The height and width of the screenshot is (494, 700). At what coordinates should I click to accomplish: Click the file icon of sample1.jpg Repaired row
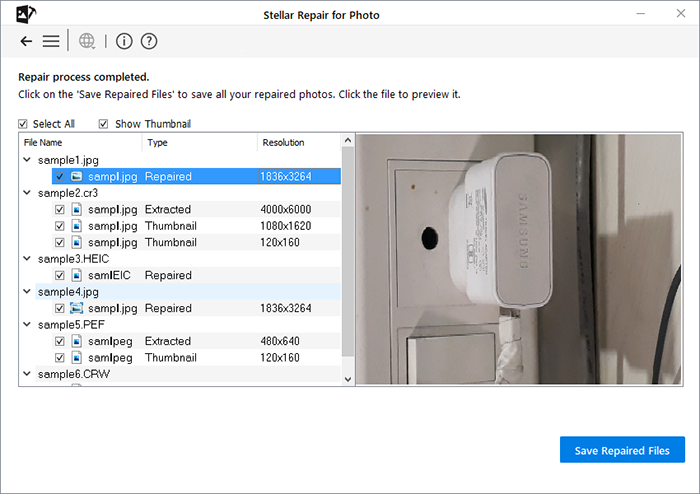(x=77, y=176)
